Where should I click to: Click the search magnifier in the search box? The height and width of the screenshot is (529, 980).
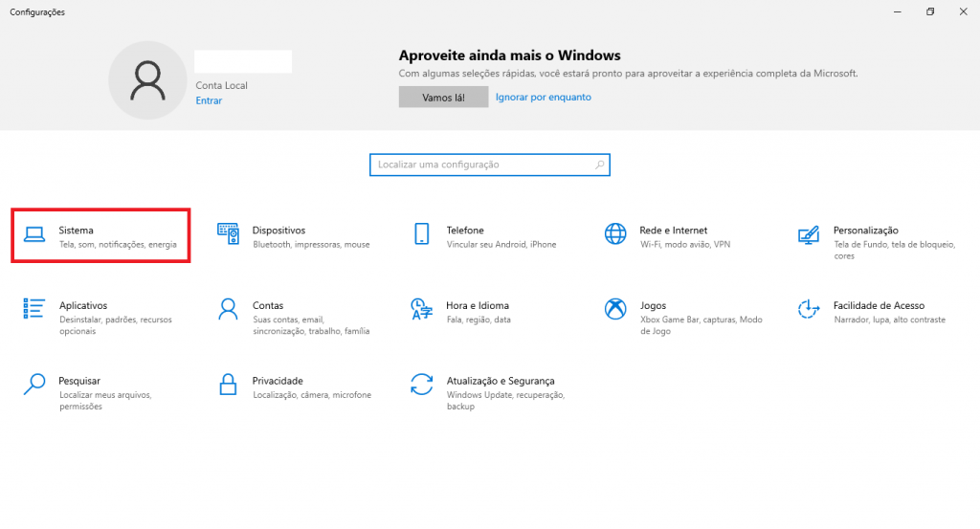pos(599,165)
